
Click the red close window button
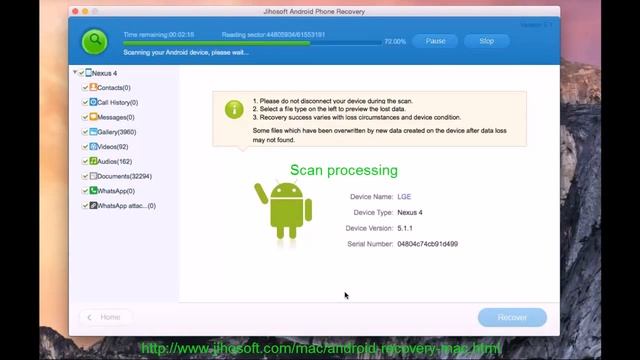(75, 11)
